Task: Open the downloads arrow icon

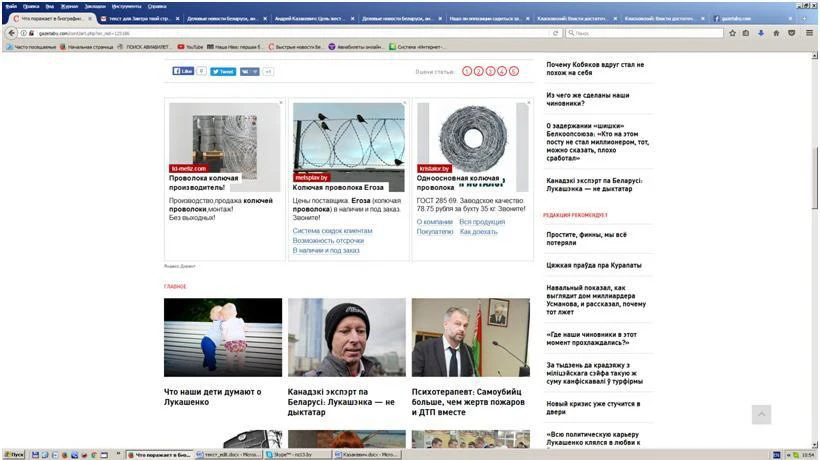Action: (x=761, y=33)
